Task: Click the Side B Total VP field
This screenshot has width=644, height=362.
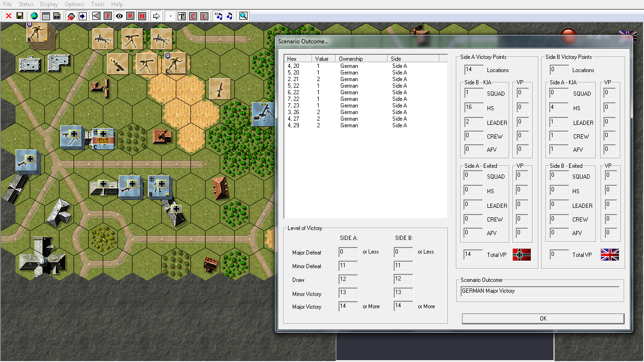Action: click(x=559, y=255)
